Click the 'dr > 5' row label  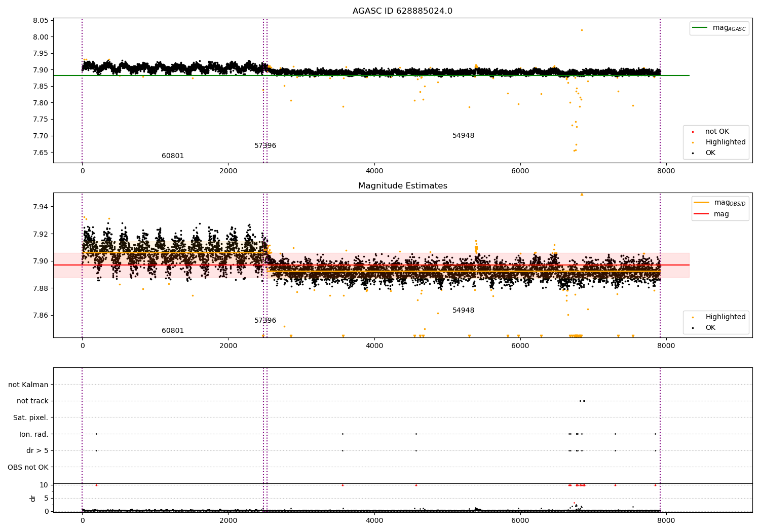point(37,451)
